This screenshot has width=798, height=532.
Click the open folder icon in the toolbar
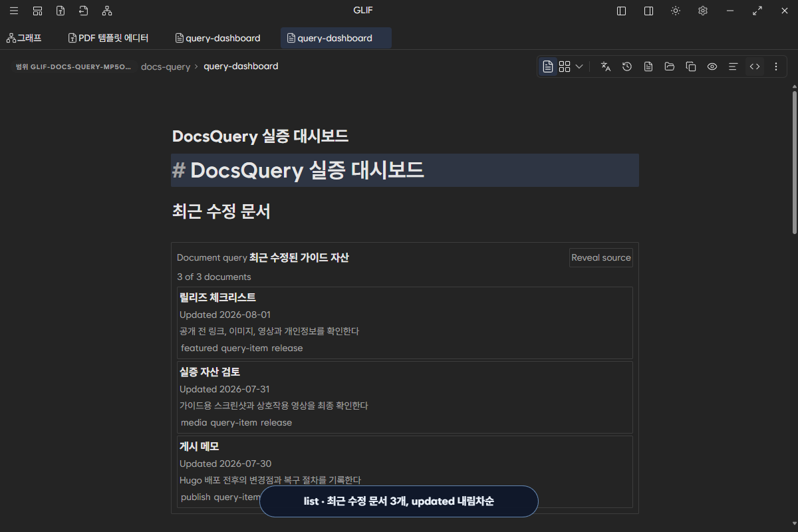670,66
